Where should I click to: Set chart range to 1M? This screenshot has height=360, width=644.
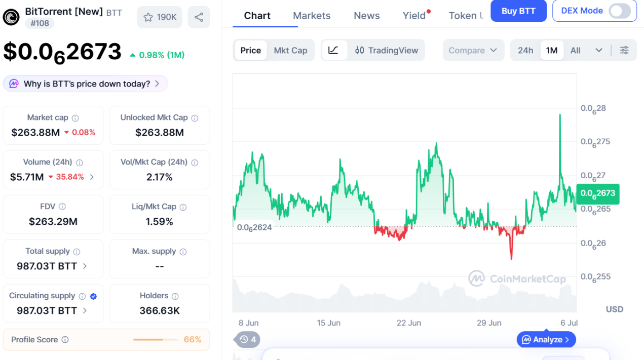click(x=552, y=50)
